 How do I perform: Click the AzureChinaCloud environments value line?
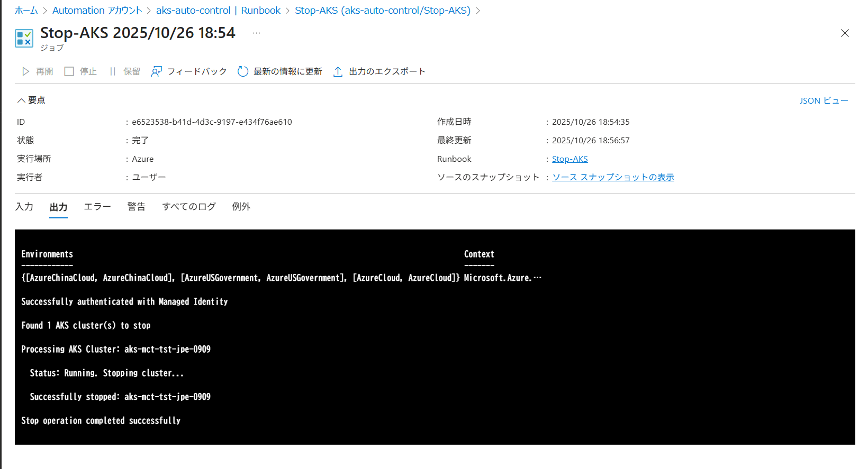[x=241, y=278]
